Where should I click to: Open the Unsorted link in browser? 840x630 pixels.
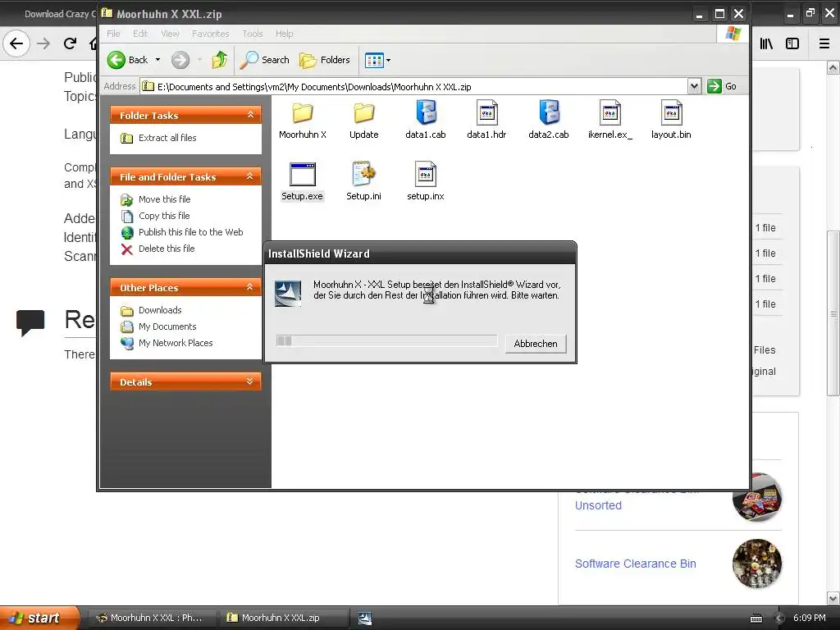point(598,505)
